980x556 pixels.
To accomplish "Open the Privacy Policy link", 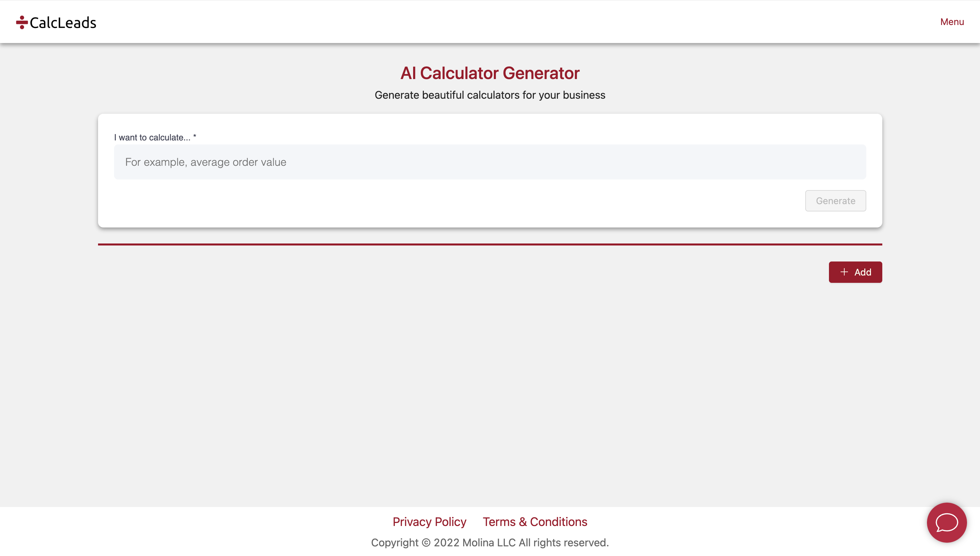I will pos(429,522).
